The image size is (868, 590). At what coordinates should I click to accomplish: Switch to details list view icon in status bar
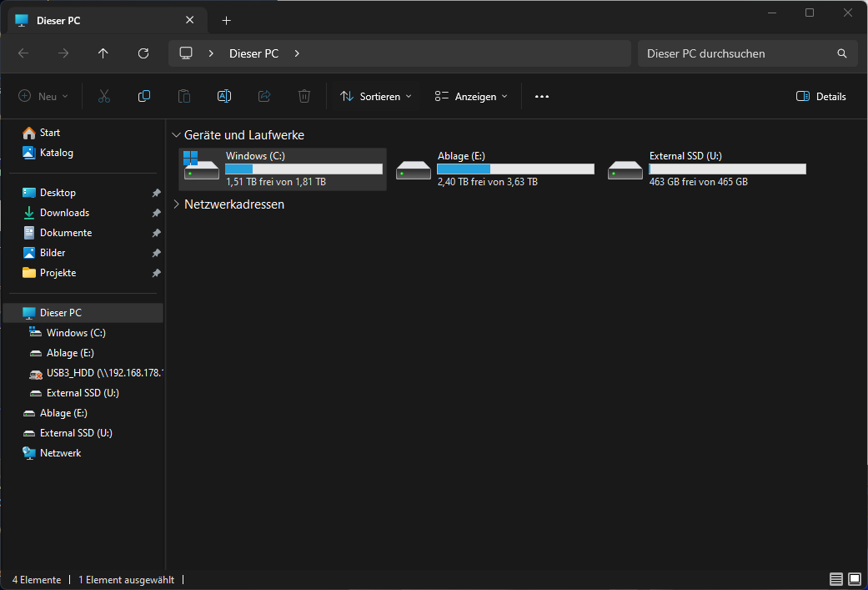tap(835, 579)
